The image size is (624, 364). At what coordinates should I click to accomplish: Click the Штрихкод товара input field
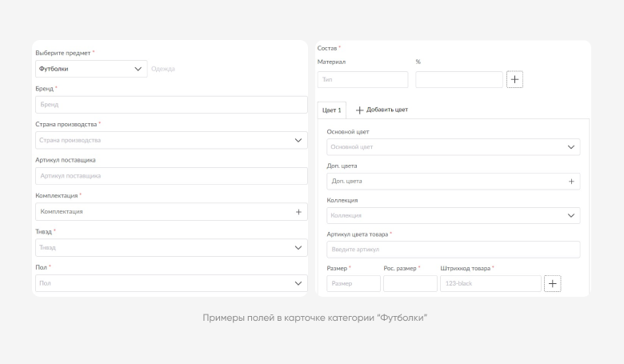490,284
